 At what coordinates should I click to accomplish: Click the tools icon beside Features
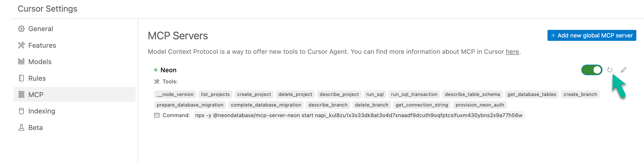[21, 45]
